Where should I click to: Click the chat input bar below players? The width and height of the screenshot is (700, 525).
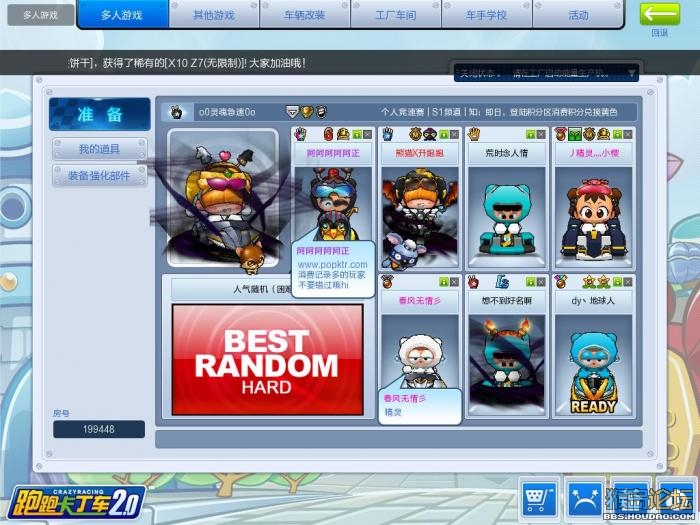click(399, 439)
